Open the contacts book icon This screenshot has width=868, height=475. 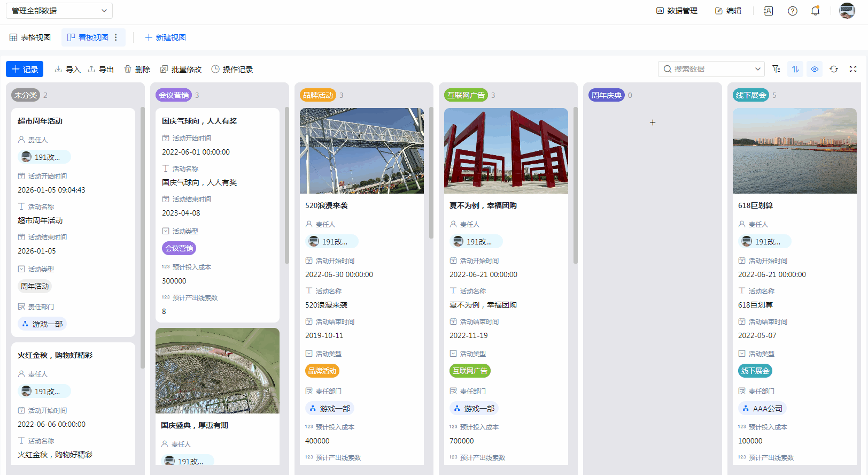pyautogui.click(x=769, y=11)
